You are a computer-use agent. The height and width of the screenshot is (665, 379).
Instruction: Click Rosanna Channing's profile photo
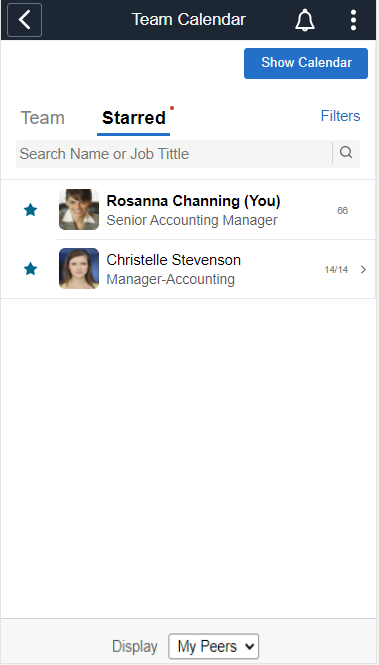coord(79,210)
